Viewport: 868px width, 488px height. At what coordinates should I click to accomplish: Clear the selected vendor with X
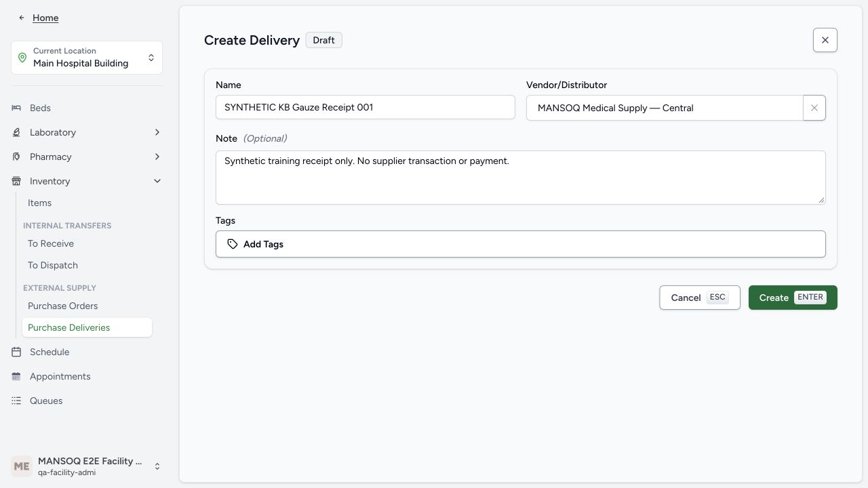[814, 108]
